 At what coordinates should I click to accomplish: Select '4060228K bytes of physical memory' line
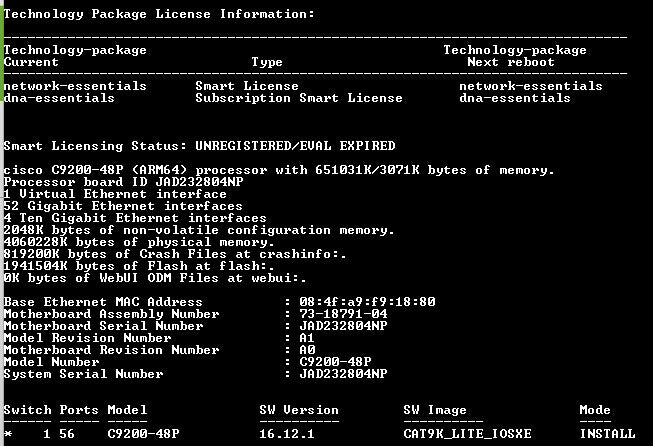(139, 243)
